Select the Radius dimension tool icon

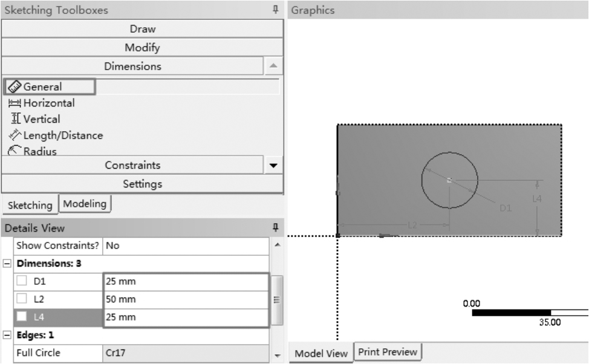(x=16, y=151)
